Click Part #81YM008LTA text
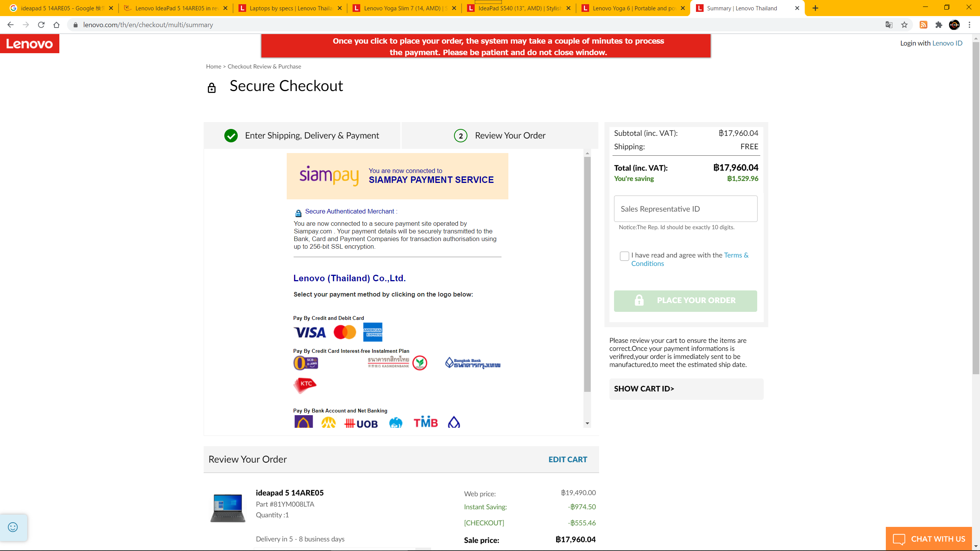This screenshot has width=980, height=551. pyautogui.click(x=285, y=504)
